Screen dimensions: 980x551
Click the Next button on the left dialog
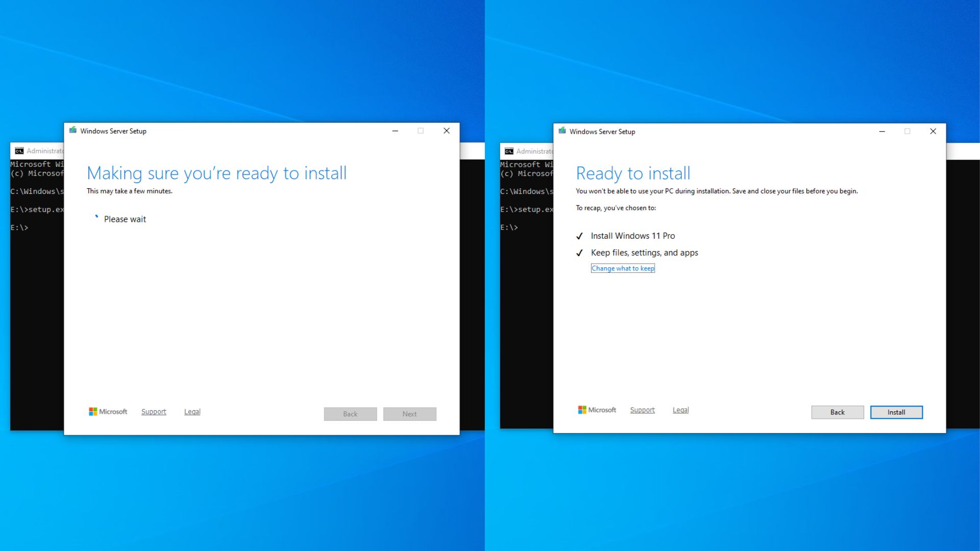coord(409,414)
